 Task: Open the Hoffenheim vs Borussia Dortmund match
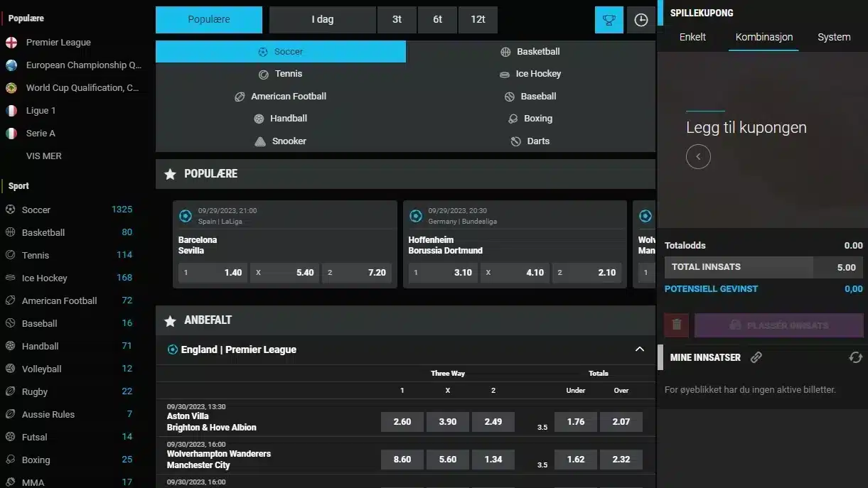point(515,244)
